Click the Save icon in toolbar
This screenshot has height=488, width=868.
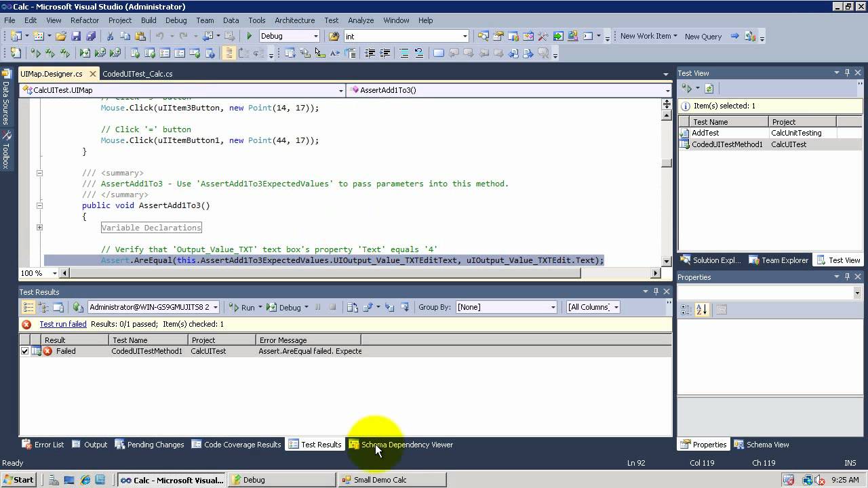tap(76, 36)
